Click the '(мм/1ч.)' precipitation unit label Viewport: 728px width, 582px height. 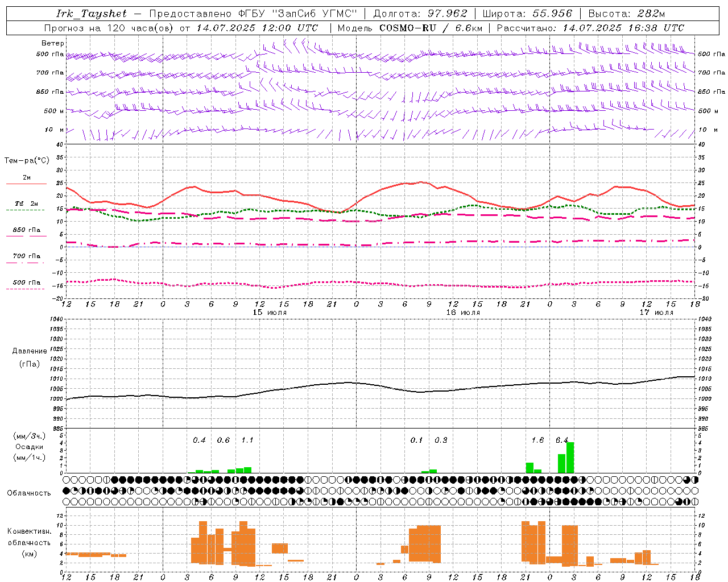[30, 458]
